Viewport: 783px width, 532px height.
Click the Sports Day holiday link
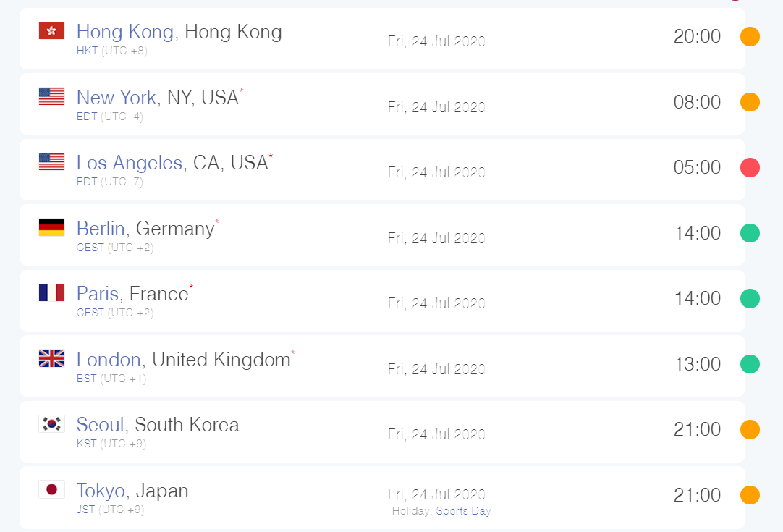[x=463, y=511]
